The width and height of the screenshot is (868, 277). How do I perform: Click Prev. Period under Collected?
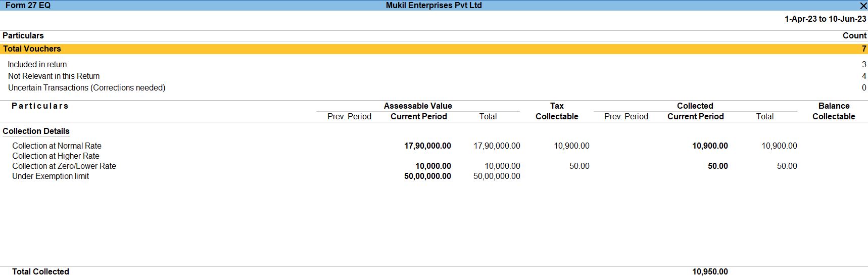point(626,116)
